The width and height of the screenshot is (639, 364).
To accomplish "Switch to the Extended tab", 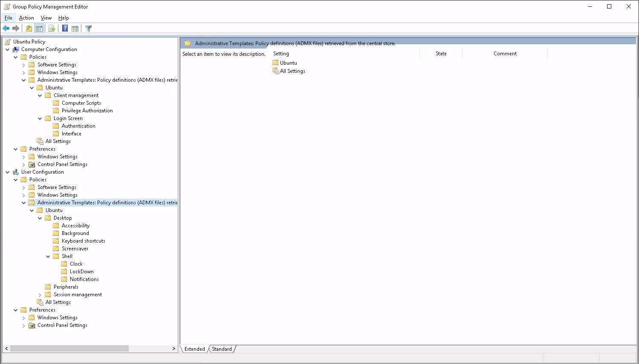I will pos(195,349).
